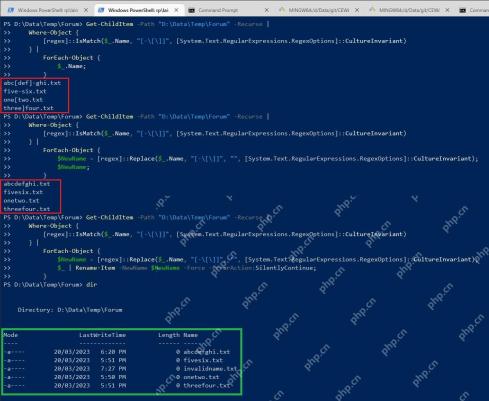
Task: Click the 'dir' command at the prompt
Action: [91, 285]
